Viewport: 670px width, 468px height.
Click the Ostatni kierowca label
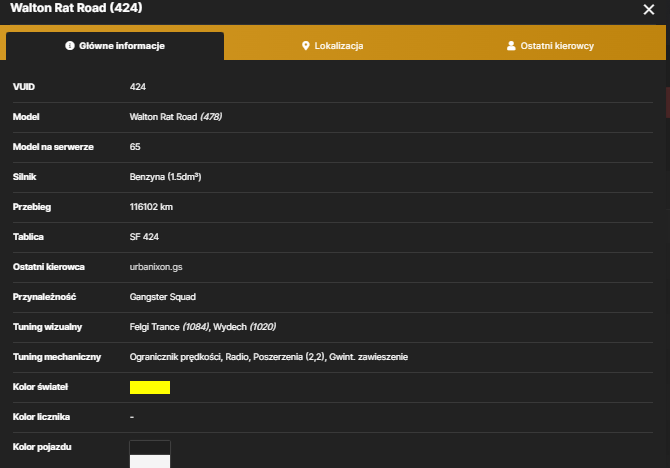click(x=49, y=267)
